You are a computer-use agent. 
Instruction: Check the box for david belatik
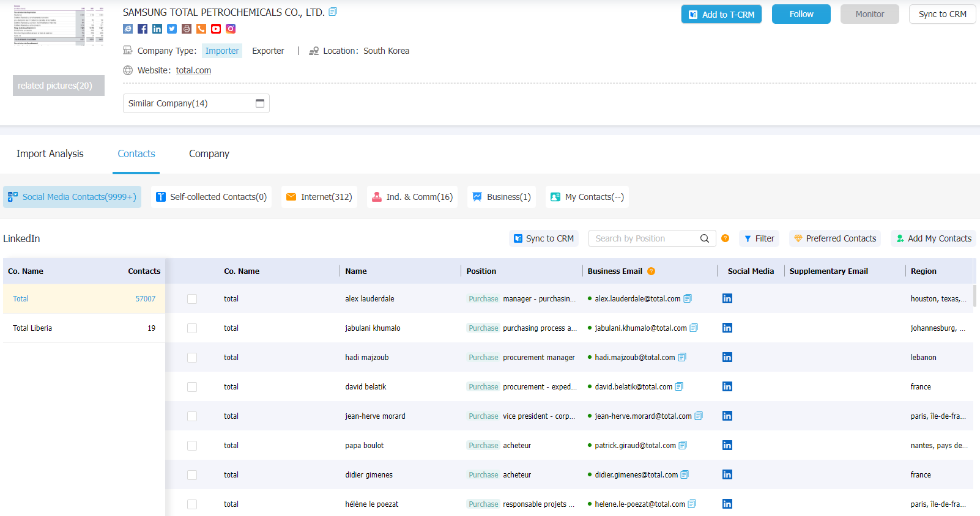[x=192, y=387]
